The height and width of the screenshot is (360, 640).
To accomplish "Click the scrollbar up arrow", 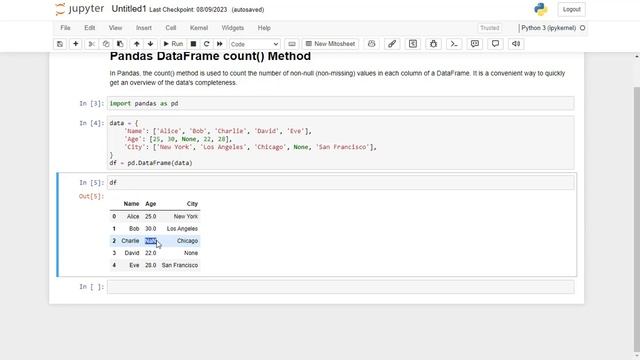I will coord(636,56).
